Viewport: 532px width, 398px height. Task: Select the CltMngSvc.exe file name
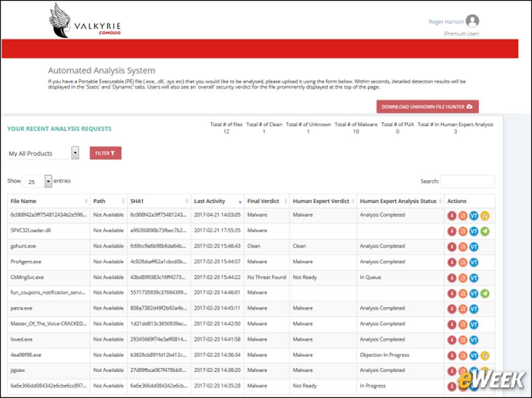point(27,277)
